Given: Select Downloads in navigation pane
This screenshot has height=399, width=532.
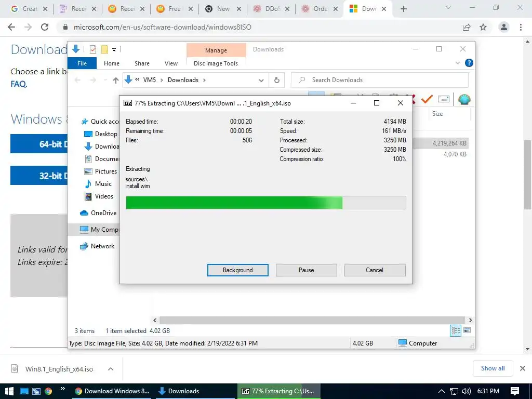Looking at the screenshot, I should coord(101,147).
